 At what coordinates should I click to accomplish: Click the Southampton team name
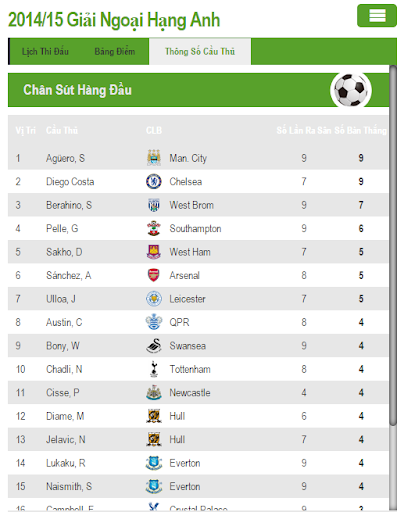(x=195, y=229)
